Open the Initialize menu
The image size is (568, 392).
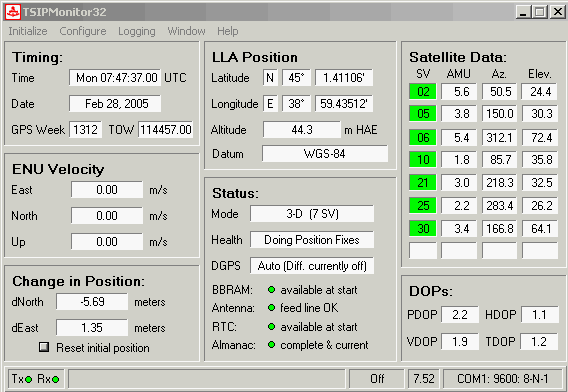click(28, 31)
